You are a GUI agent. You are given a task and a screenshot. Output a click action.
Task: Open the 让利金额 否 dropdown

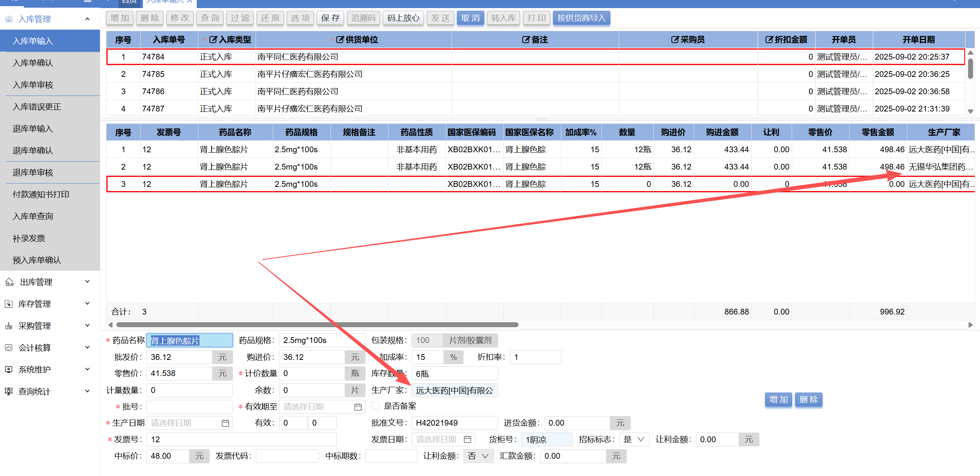point(478,456)
